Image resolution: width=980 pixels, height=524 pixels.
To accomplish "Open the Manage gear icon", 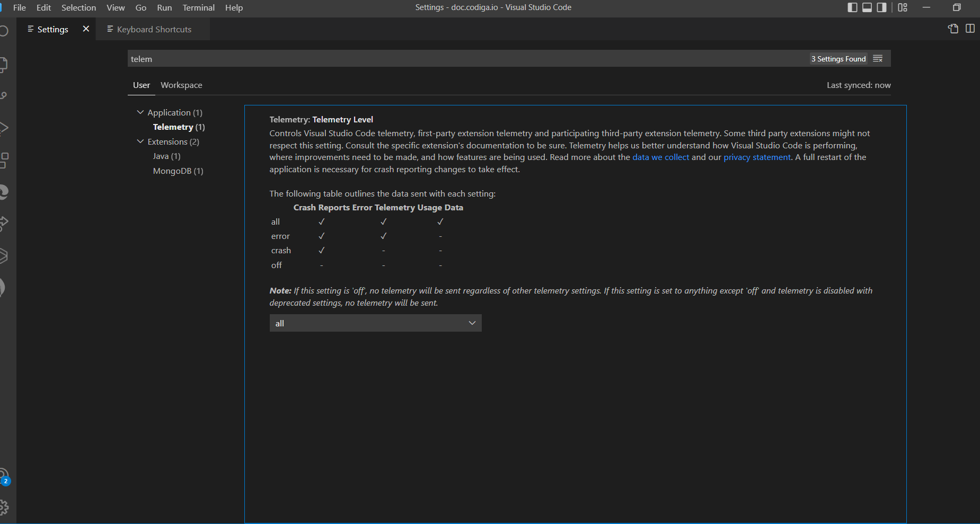I will coord(3,508).
